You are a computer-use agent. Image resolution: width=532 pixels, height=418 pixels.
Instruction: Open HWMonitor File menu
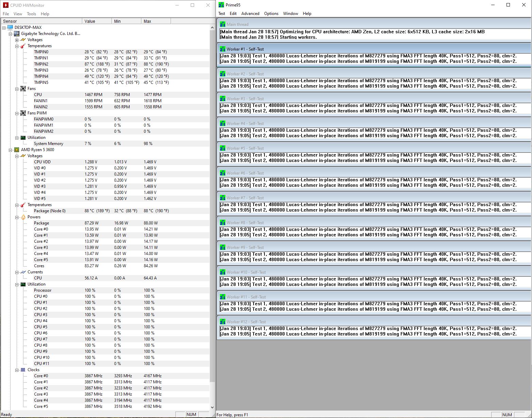click(x=6, y=14)
